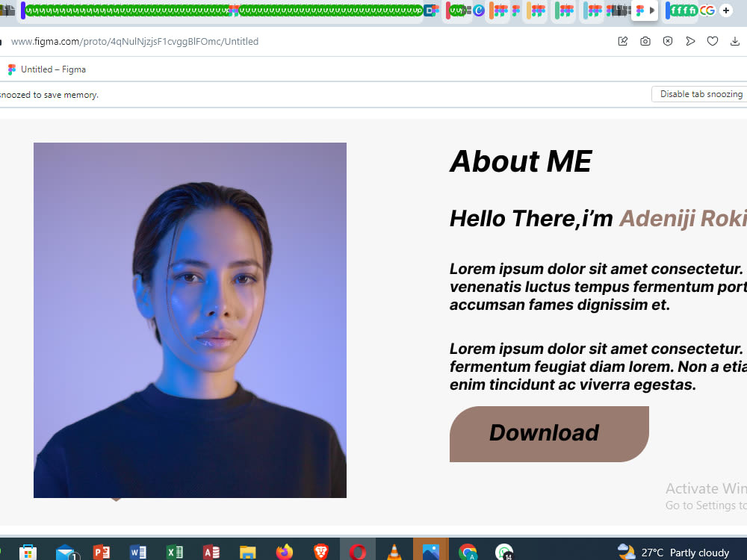Click the name Adeniji Roki text
The height and width of the screenshot is (560, 747).
(x=682, y=219)
